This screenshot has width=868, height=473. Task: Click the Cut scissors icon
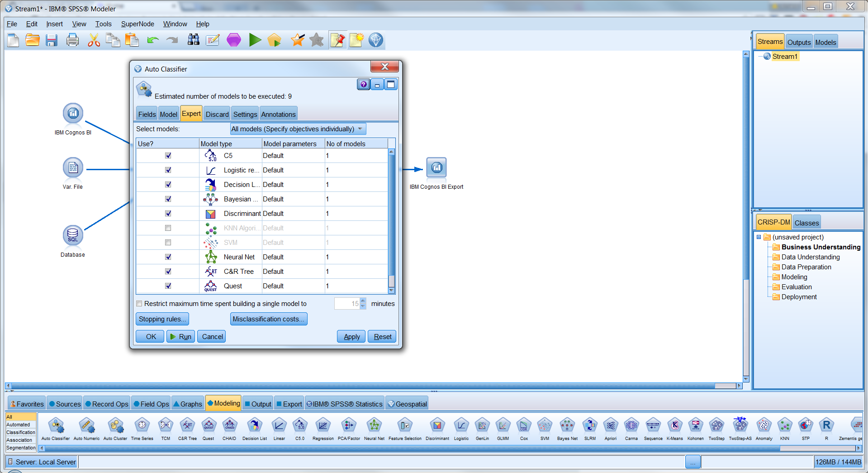point(94,40)
